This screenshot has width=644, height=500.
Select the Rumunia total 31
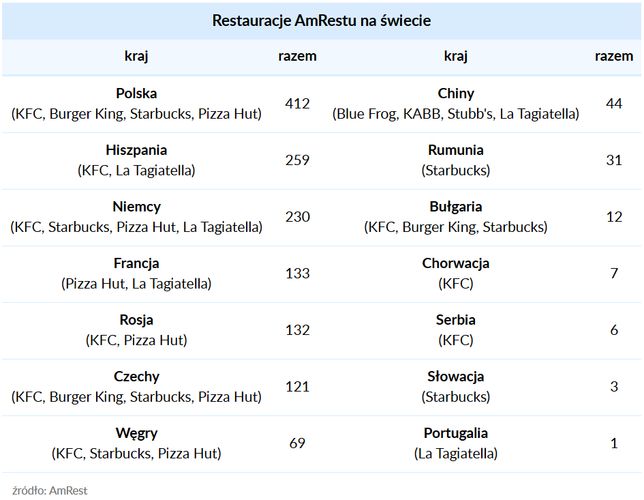point(614,160)
